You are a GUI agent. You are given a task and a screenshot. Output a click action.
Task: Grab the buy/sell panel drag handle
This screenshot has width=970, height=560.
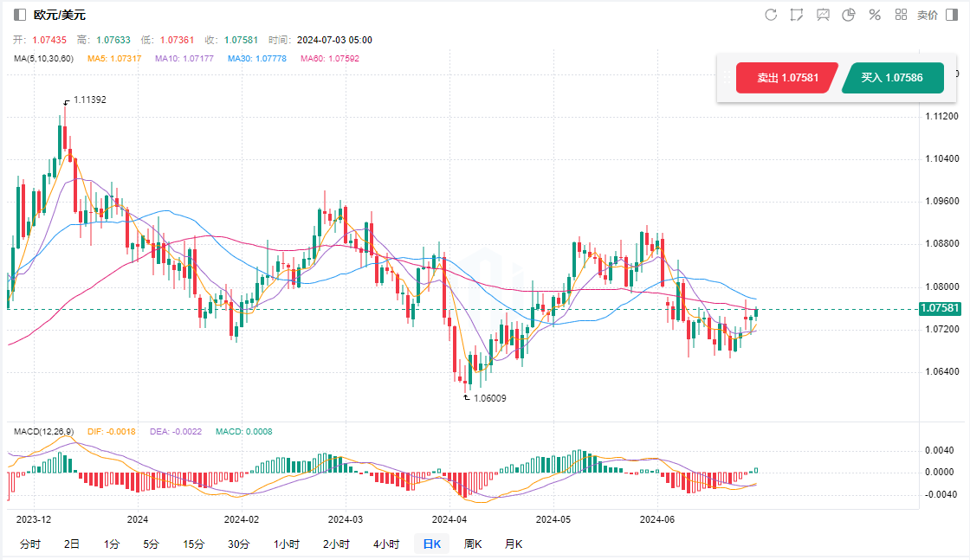point(726,78)
